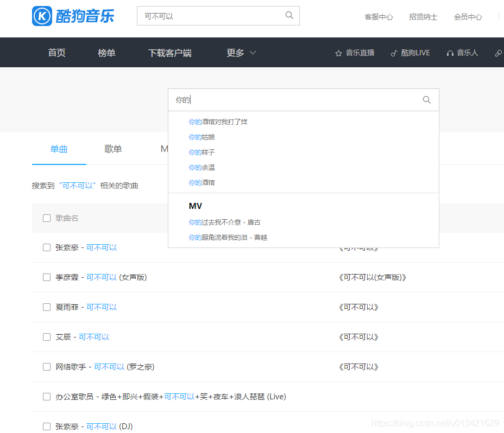The height and width of the screenshot is (433, 504).
Task: Open song 艾辰 - 可不可以
Action: (83, 337)
